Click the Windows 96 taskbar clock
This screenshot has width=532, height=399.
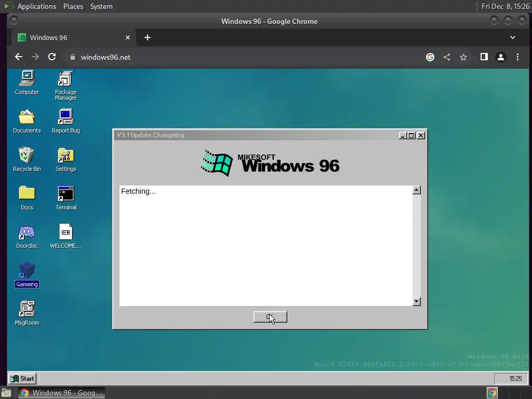pos(511,379)
